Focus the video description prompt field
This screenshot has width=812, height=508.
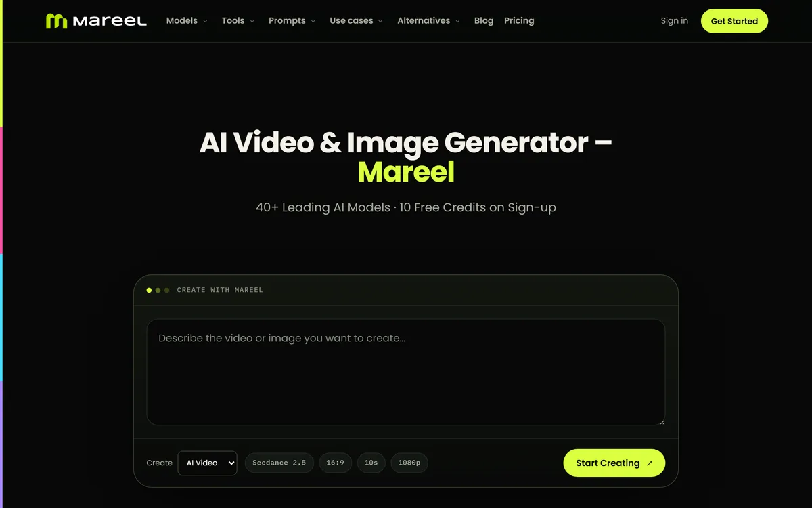(x=406, y=373)
